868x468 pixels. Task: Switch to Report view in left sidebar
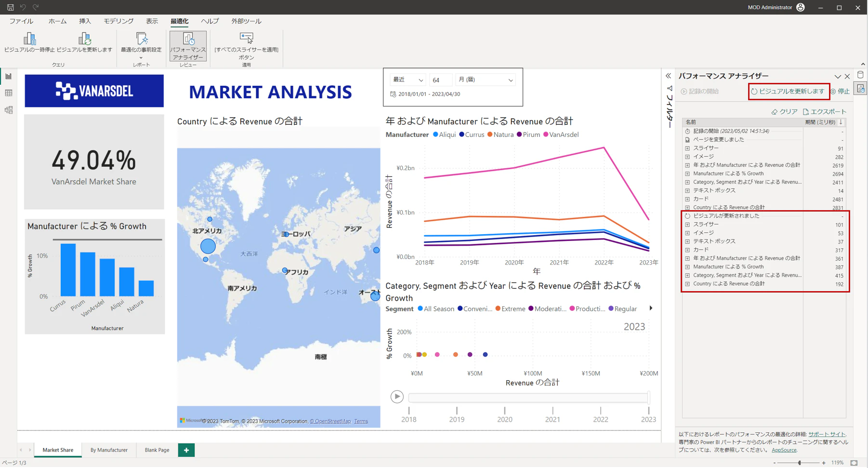[9, 76]
